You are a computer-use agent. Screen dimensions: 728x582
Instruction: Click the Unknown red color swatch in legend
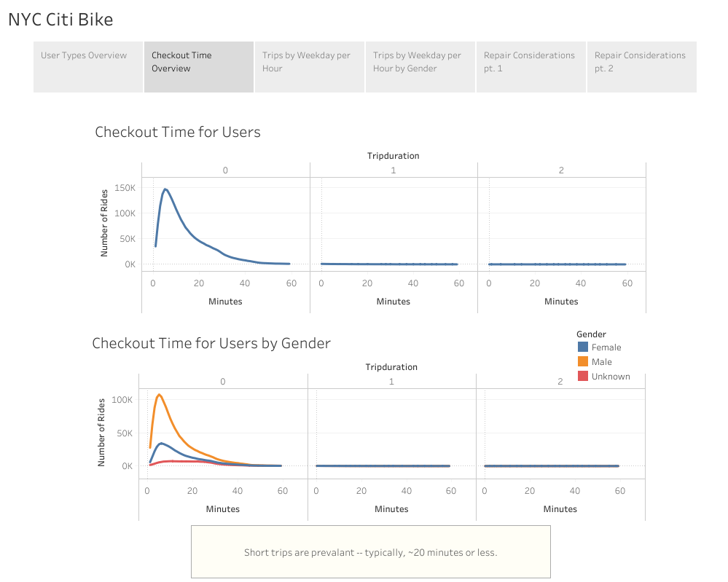click(x=583, y=376)
